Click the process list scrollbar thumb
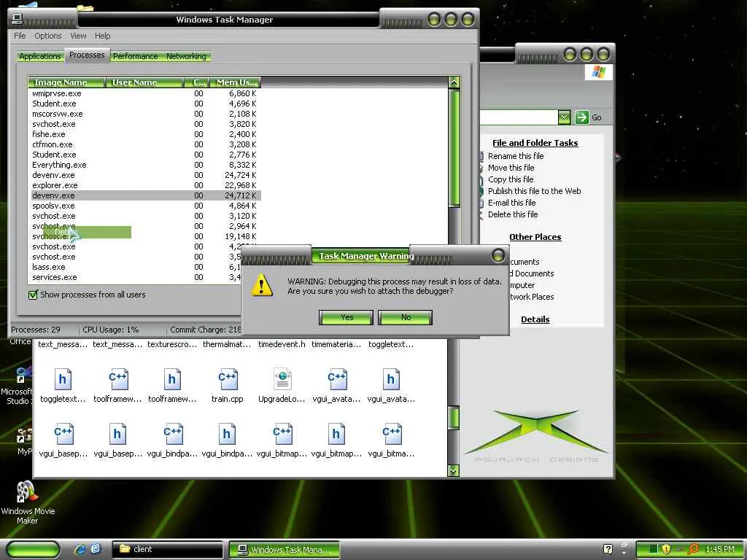Viewport: 747px width, 560px height. coord(454,147)
